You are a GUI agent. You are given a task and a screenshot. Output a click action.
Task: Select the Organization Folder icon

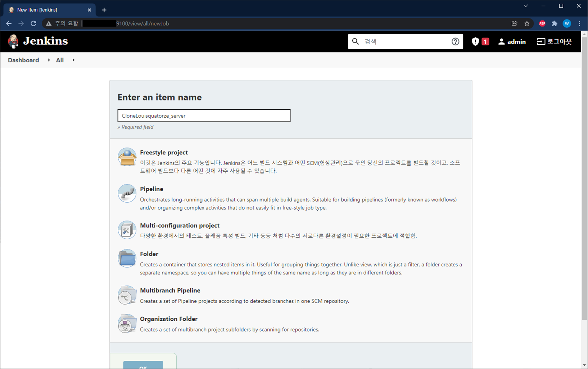pos(127,323)
